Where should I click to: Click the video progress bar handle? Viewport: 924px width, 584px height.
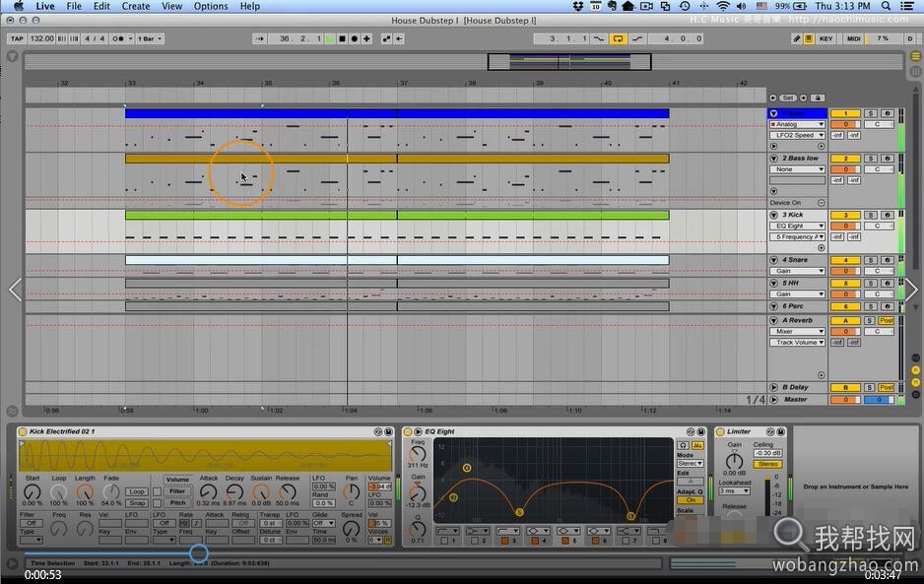point(199,552)
